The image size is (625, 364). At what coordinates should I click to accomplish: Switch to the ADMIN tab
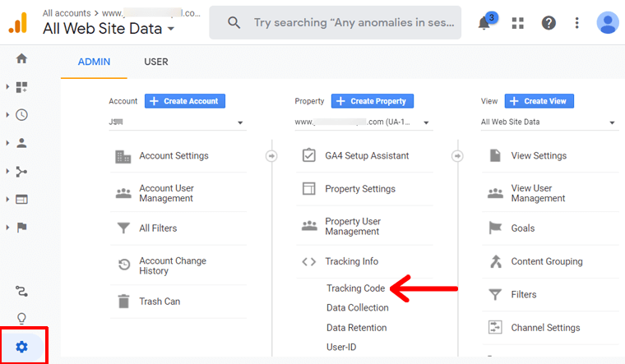click(94, 62)
